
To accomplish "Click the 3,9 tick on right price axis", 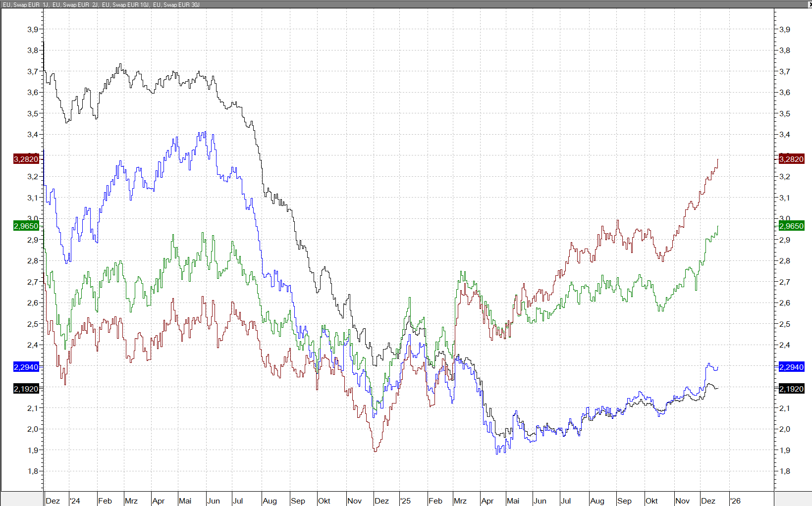I will (x=785, y=29).
